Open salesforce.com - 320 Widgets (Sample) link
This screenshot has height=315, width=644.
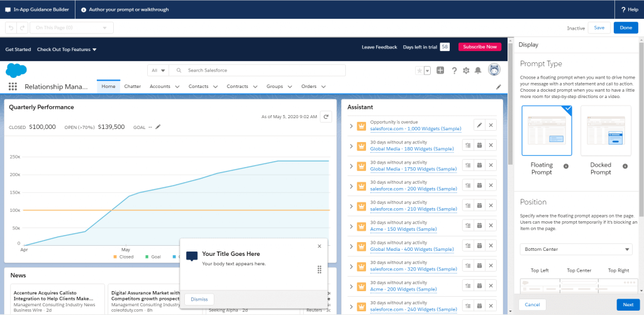tap(414, 269)
